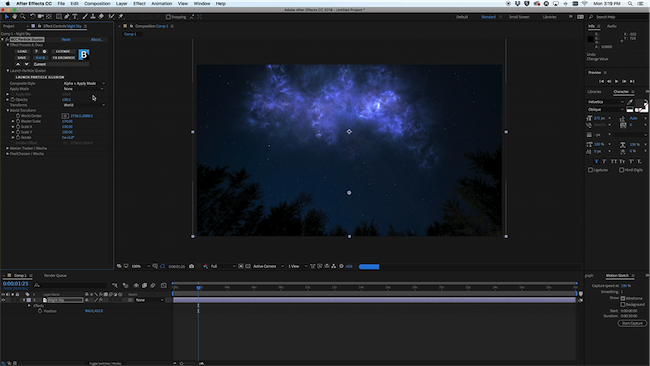Select the Rotation tool
This screenshot has height=366, width=650.
click(x=32, y=17)
